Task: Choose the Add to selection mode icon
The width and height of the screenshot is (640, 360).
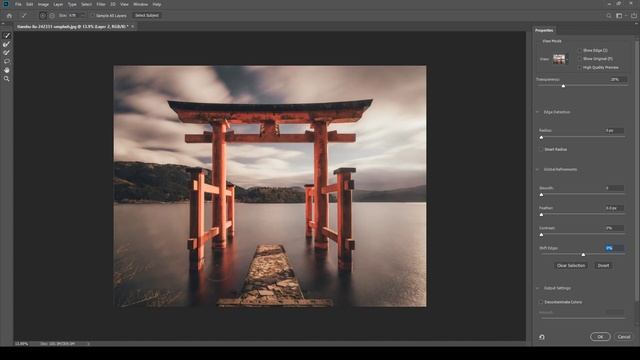Action: 42,16
